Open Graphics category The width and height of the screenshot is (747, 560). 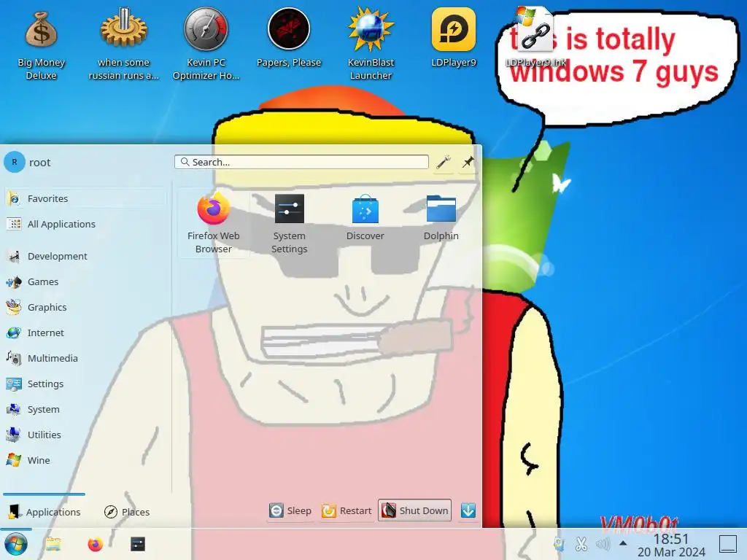coord(86,307)
